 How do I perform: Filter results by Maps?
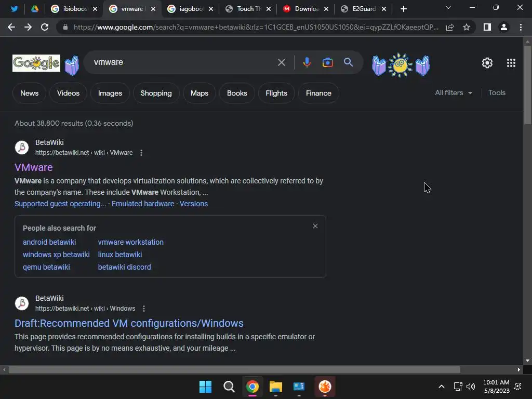click(x=199, y=93)
